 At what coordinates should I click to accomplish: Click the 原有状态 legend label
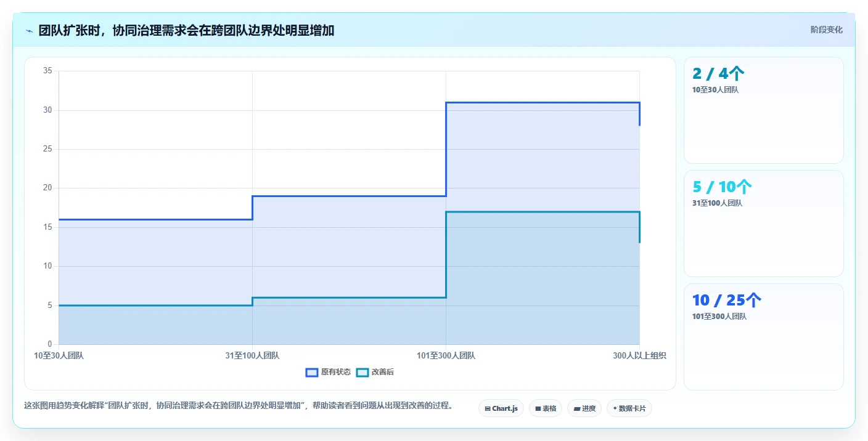[x=336, y=372]
